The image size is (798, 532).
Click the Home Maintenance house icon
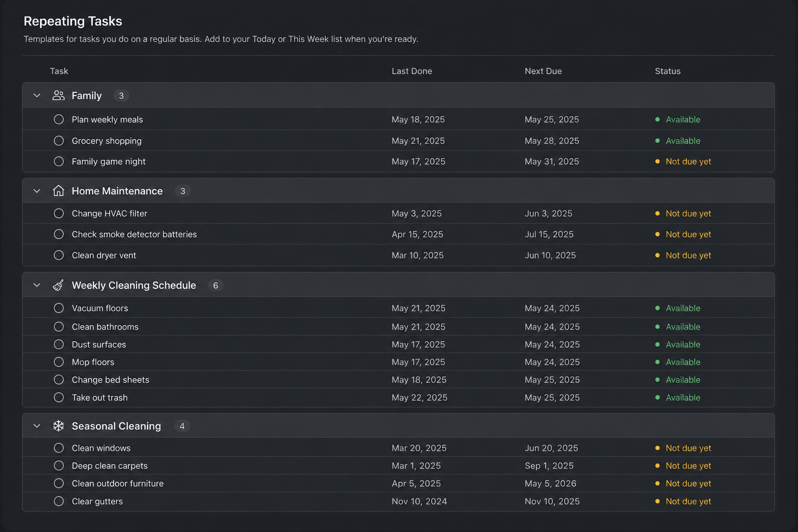tap(59, 191)
